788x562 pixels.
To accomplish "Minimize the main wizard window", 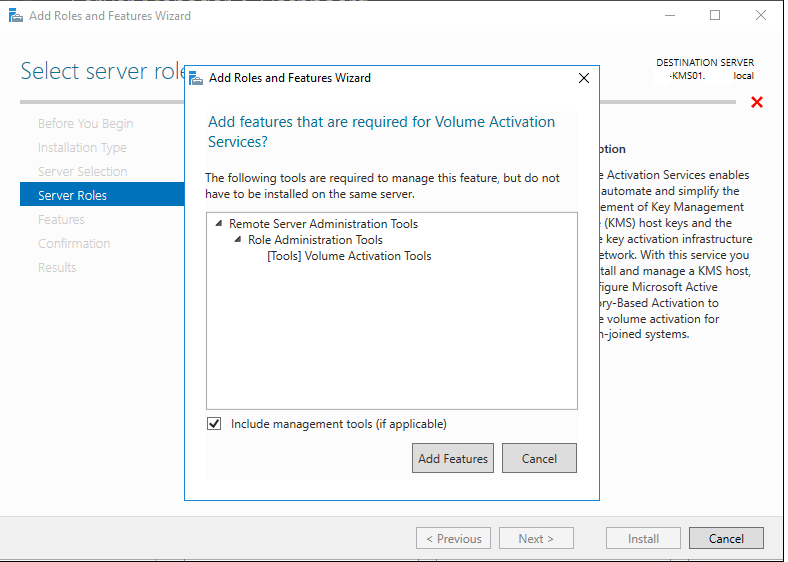I will click(x=670, y=16).
